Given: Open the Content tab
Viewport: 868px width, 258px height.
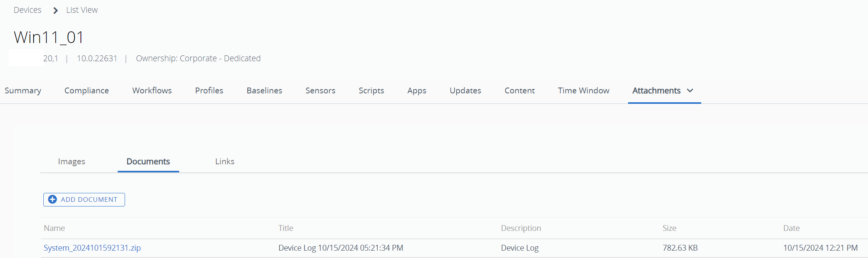Looking at the screenshot, I should (x=519, y=91).
